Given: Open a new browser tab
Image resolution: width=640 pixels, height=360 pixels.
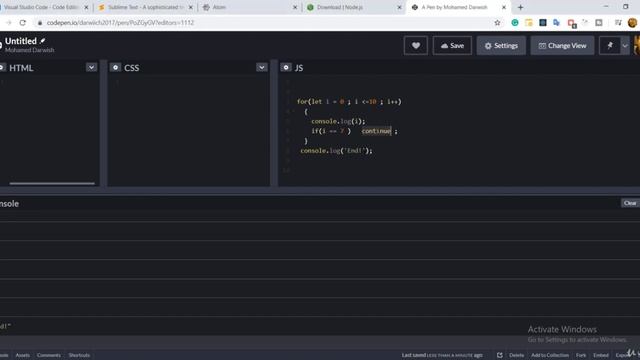Looking at the screenshot, I should pos(520,7).
